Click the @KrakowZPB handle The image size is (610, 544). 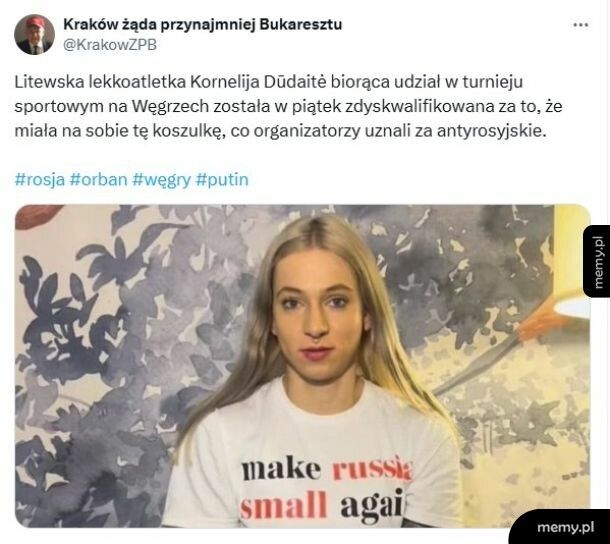pos(110,45)
